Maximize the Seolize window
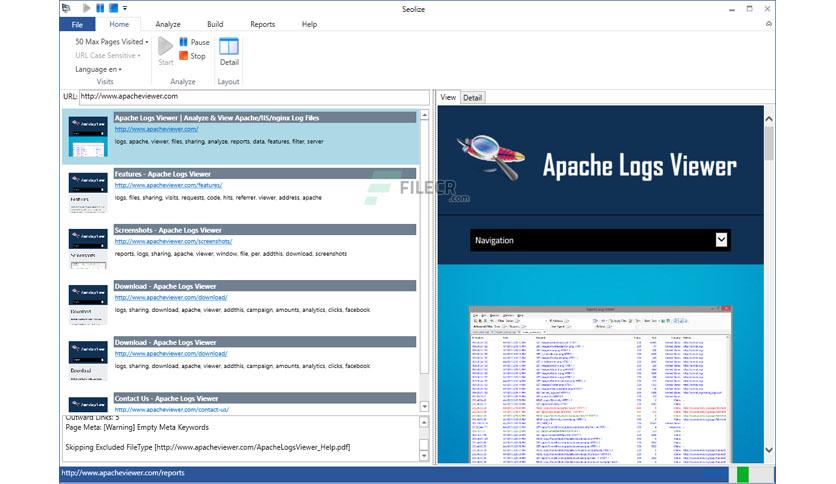Viewport: 836px width, 484px height. (x=750, y=9)
